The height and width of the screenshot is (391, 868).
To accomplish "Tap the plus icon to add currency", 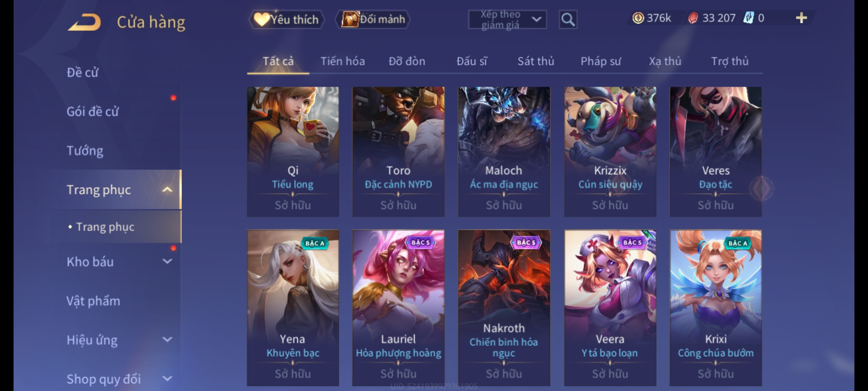I will 801,18.
